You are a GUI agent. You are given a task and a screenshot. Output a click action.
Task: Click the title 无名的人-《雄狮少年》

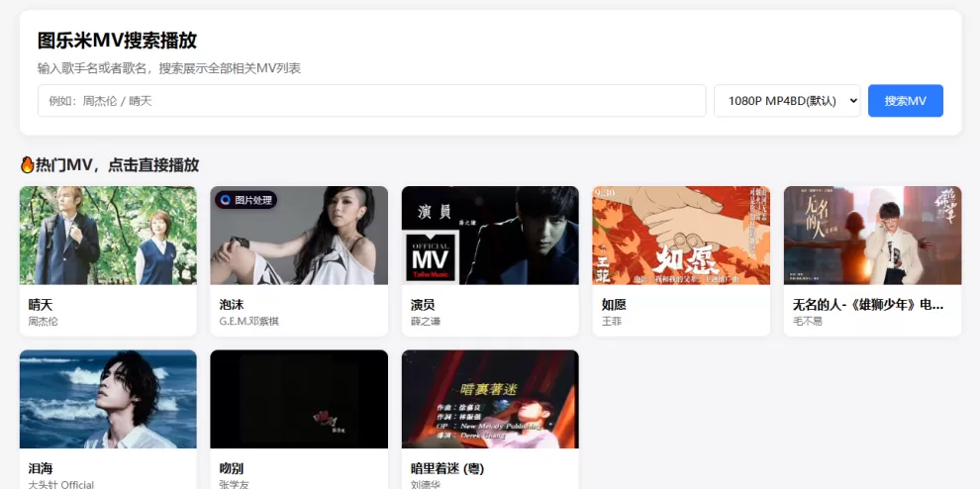(868, 305)
